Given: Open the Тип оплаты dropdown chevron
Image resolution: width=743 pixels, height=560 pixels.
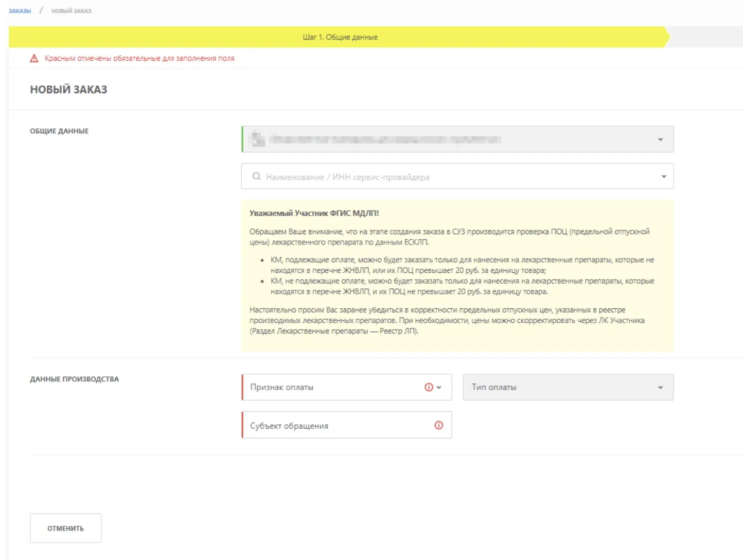Looking at the screenshot, I should click(x=660, y=388).
